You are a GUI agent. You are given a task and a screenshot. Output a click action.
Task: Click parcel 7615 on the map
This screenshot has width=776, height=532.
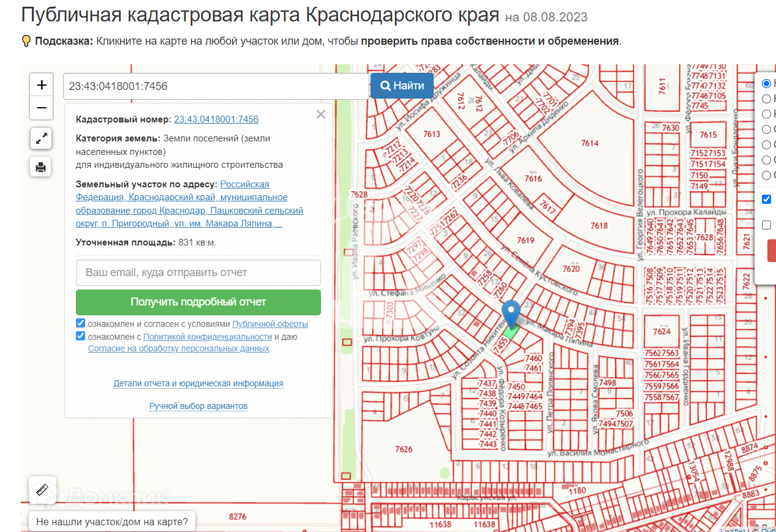(708, 135)
